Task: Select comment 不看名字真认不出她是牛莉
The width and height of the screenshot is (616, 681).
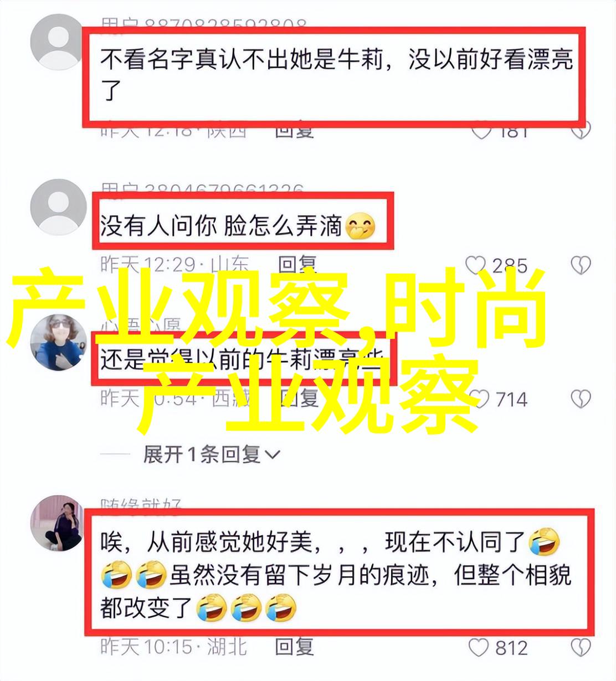Action: [336, 73]
